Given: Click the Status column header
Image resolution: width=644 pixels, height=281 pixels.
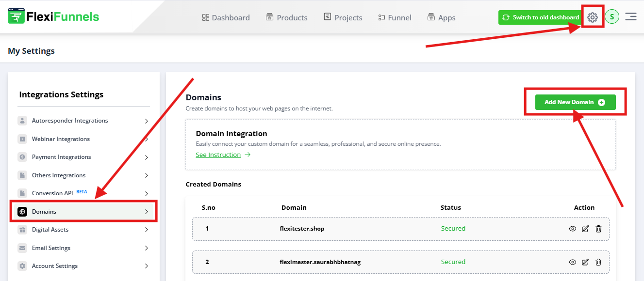Looking at the screenshot, I should [451, 207].
